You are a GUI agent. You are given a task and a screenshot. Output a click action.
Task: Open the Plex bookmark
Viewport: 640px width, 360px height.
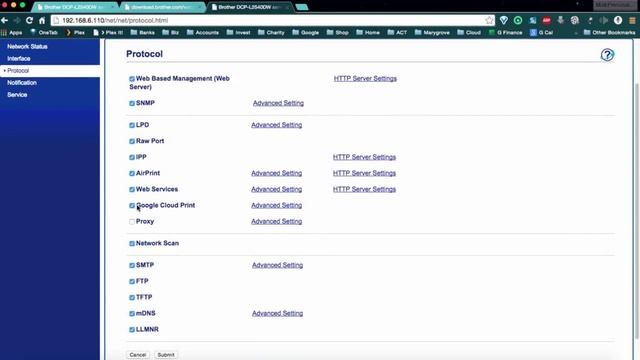click(x=76, y=32)
